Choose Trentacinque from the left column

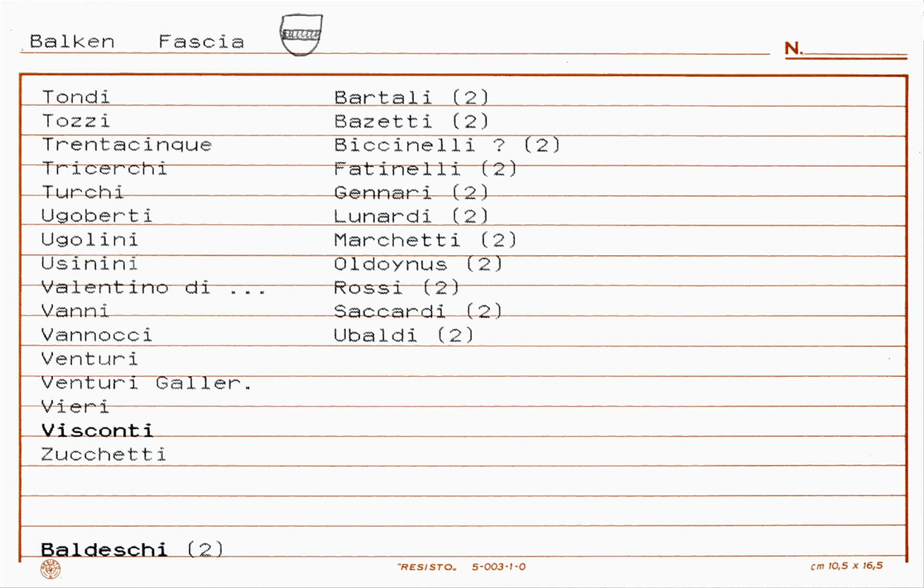127,144
